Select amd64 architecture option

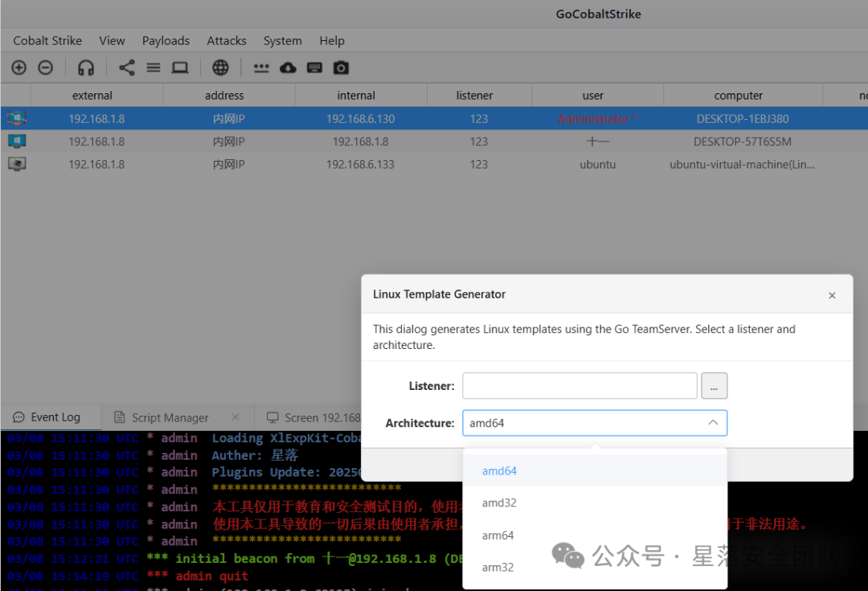595,470
